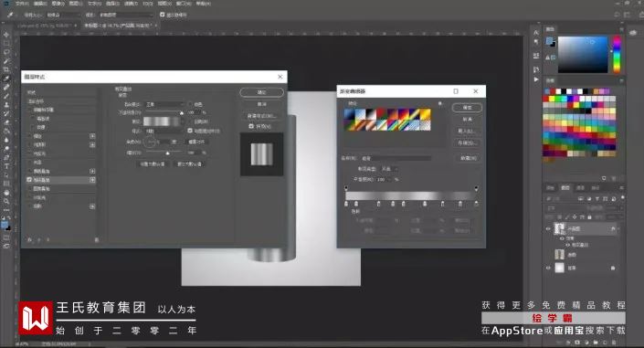Enable 仿色 dither checkbox
Image resolution: width=644 pixels, height=348 pixels.
(x=190, y=104)
